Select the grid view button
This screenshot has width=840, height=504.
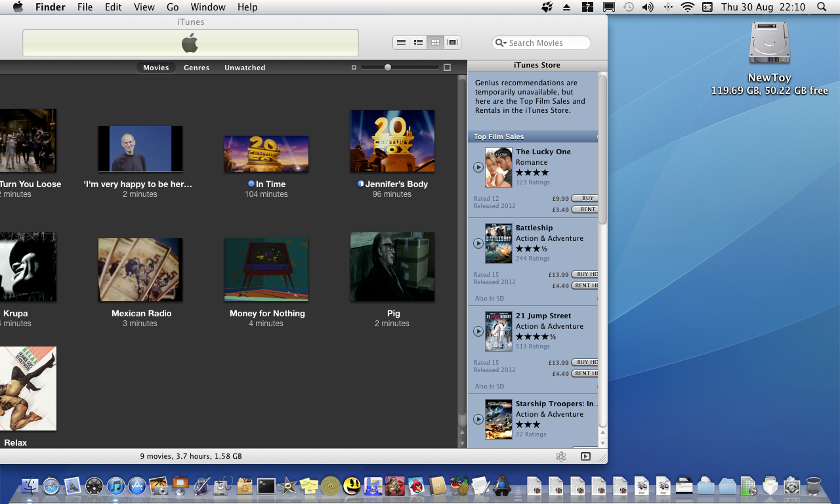point(435,43)
